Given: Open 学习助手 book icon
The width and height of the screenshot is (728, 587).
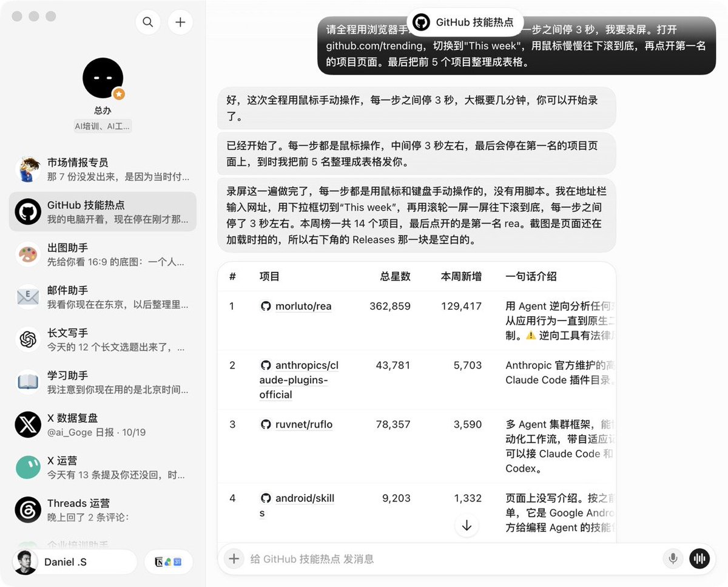Looking at the screenshot, I should [28, 382].
